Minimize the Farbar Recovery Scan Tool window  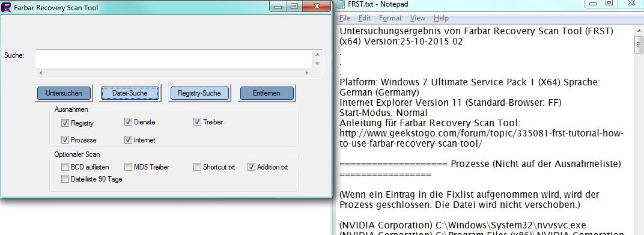[278, 6]
